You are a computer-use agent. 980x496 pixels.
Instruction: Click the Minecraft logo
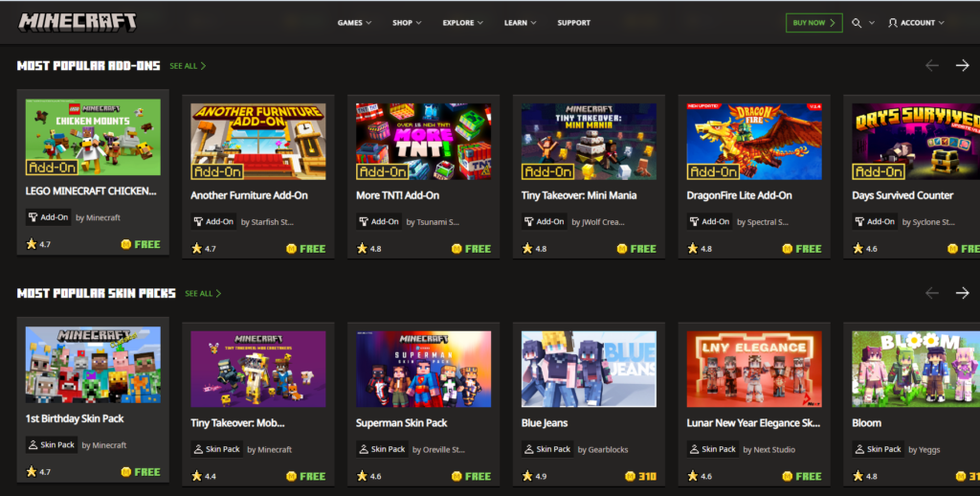click(78, 22)
